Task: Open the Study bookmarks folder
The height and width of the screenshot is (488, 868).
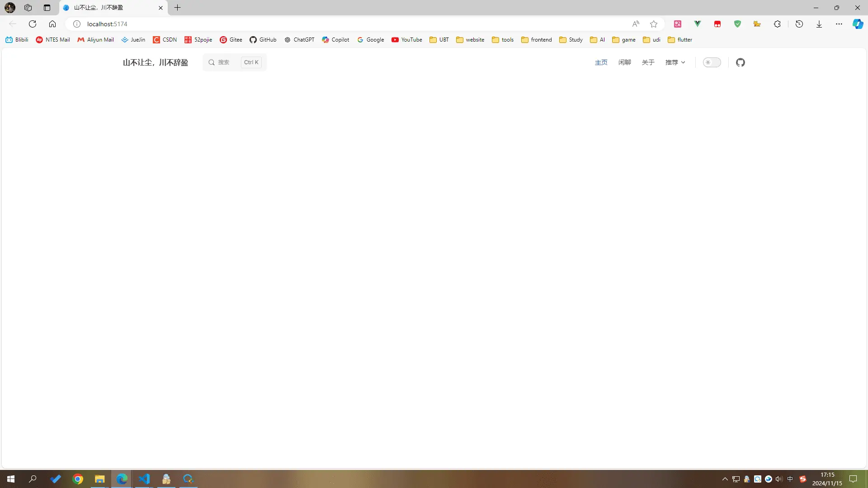Action: 571,40
